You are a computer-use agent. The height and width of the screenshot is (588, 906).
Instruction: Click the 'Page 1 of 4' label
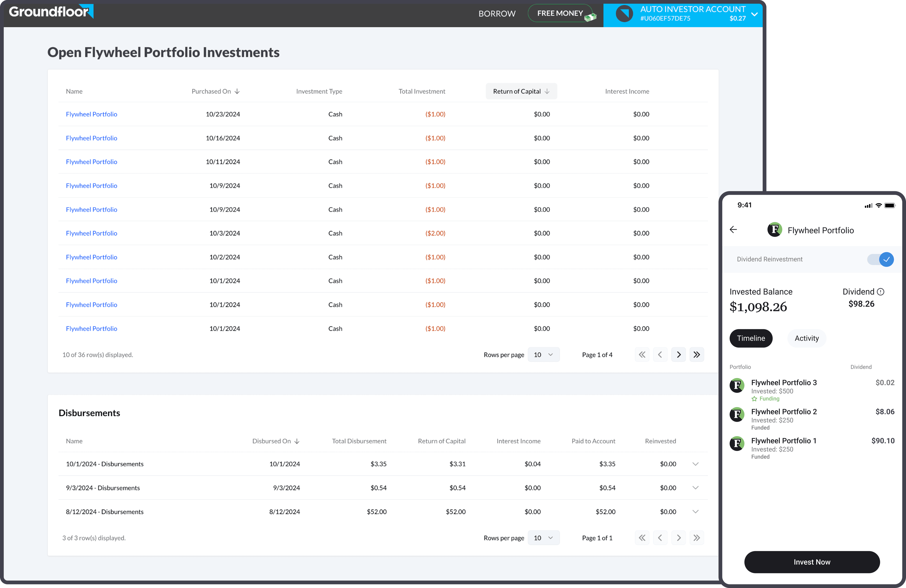pyautogui.click(x=597, y=355)
